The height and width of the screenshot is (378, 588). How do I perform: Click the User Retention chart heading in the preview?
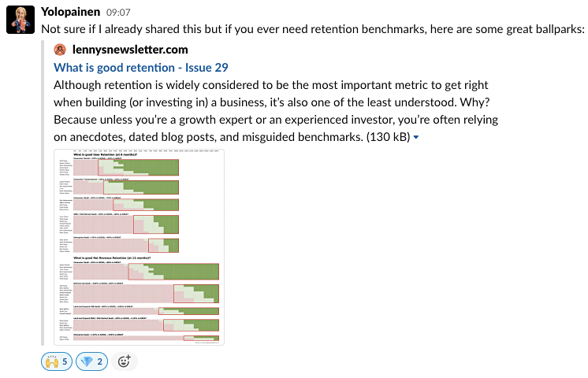[105, 154]
